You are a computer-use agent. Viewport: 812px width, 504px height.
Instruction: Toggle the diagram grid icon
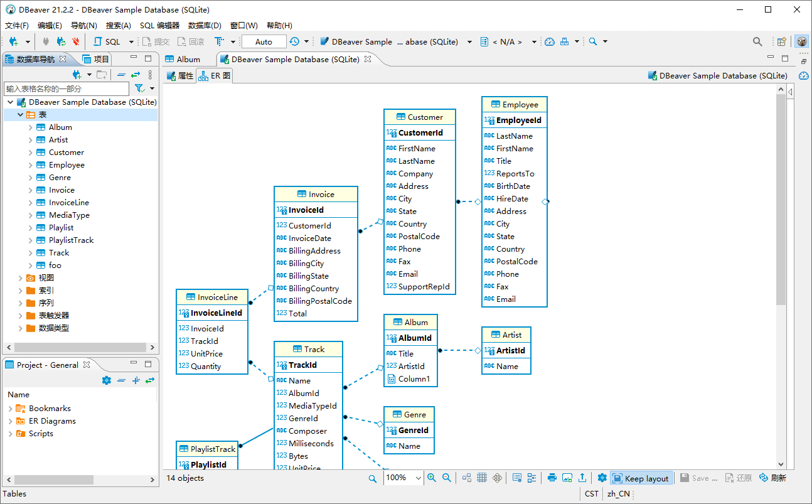pos(482,478)
